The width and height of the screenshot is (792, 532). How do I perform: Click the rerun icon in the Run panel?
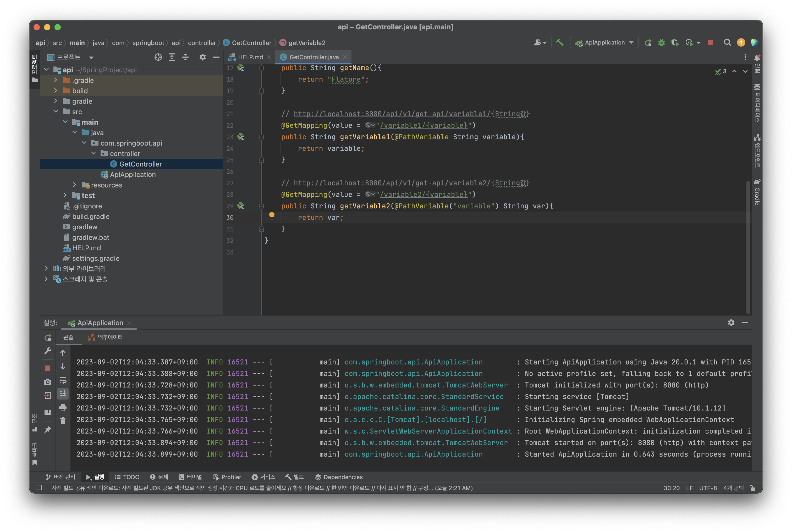click(48, 337)
